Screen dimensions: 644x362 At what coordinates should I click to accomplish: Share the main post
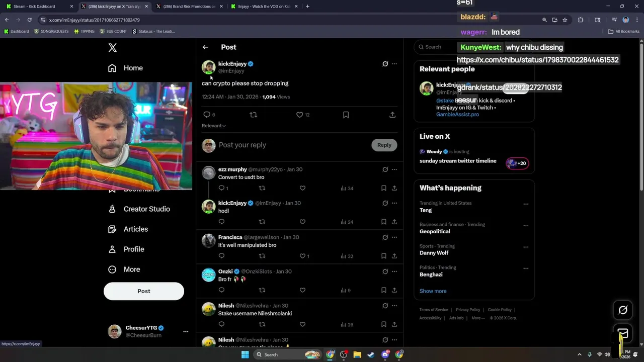coord(392,115)
